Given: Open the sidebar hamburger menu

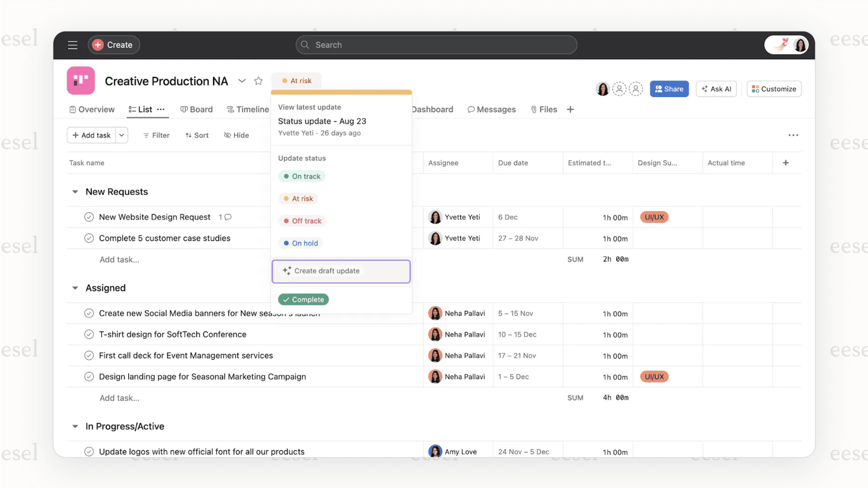Looking at the screenshot, I should 72,45.
